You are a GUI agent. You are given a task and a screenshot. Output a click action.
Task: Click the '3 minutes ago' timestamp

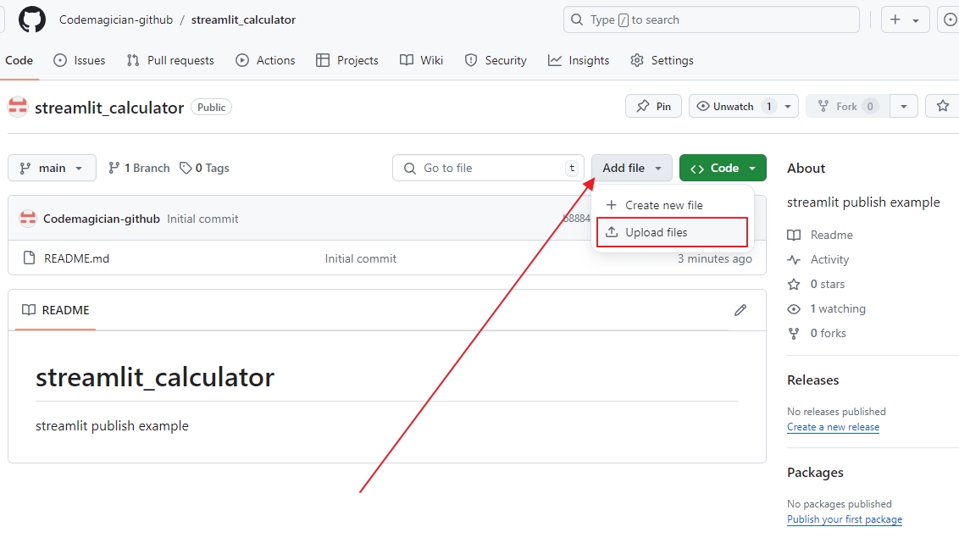(x=714, y=258)
